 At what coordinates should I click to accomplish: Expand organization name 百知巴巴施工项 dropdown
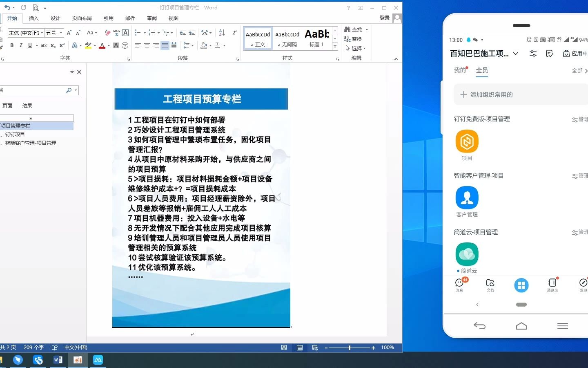point(516,54)
